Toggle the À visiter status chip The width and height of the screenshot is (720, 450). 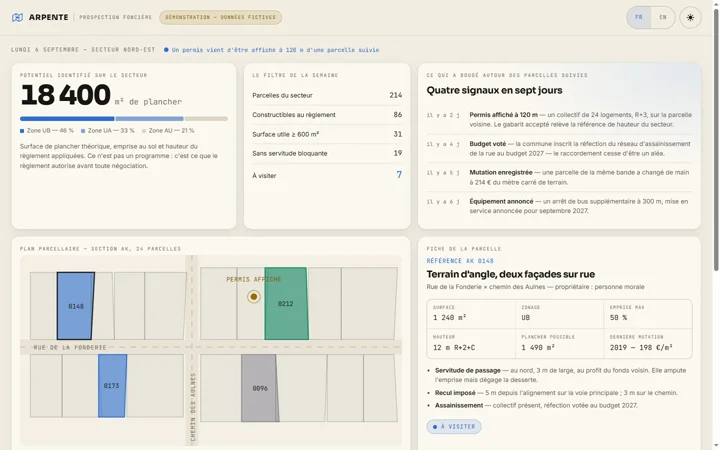454,427
